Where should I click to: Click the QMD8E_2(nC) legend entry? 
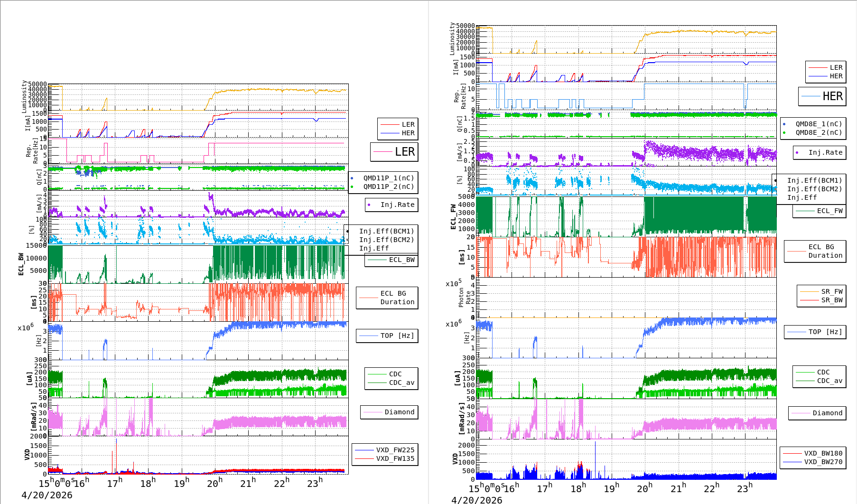tap(818, 133)
